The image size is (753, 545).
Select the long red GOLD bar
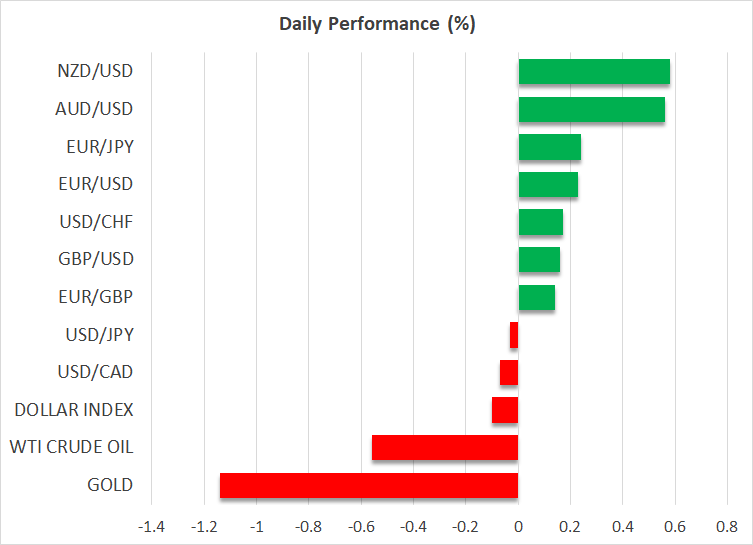[369, 485]
